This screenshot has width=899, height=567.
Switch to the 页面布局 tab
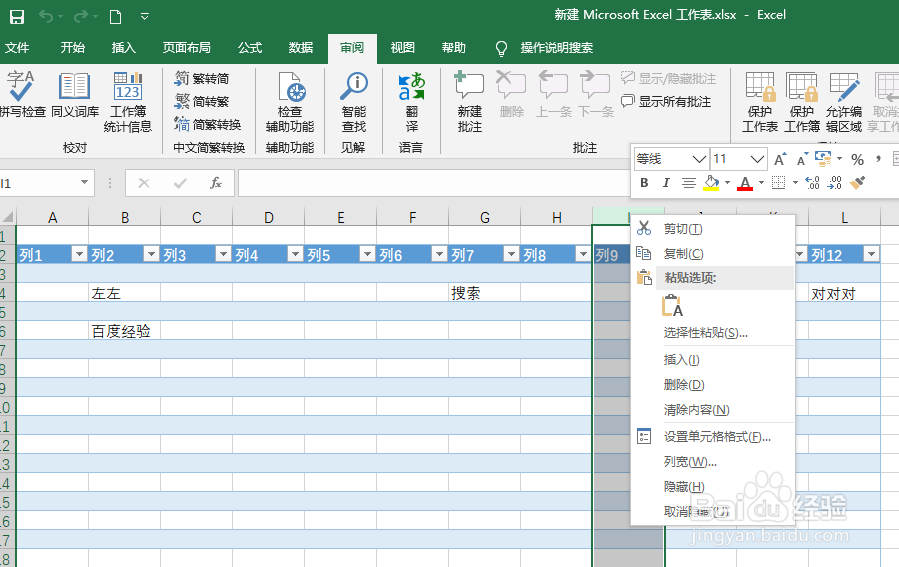[186, 48]
